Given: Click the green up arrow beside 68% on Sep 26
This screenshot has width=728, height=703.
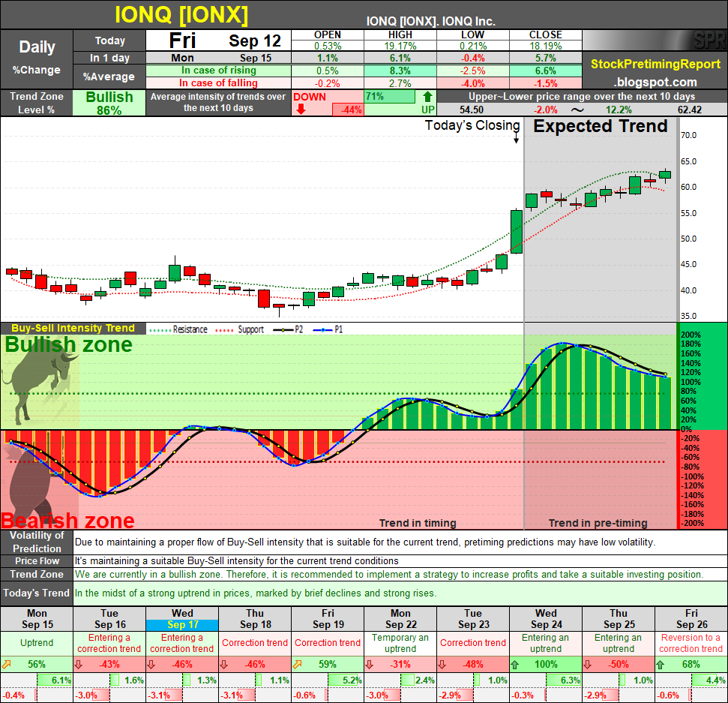Looking at the screenshot, I should 661,665.
